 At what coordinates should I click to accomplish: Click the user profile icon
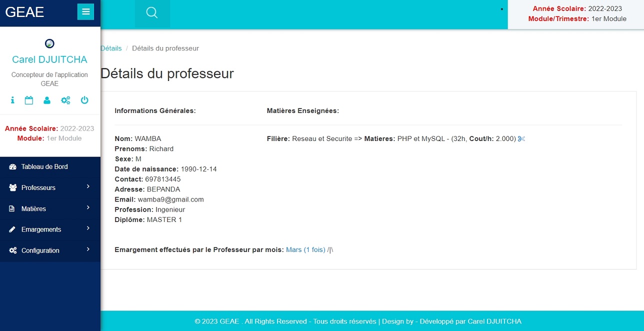(47, 100)
